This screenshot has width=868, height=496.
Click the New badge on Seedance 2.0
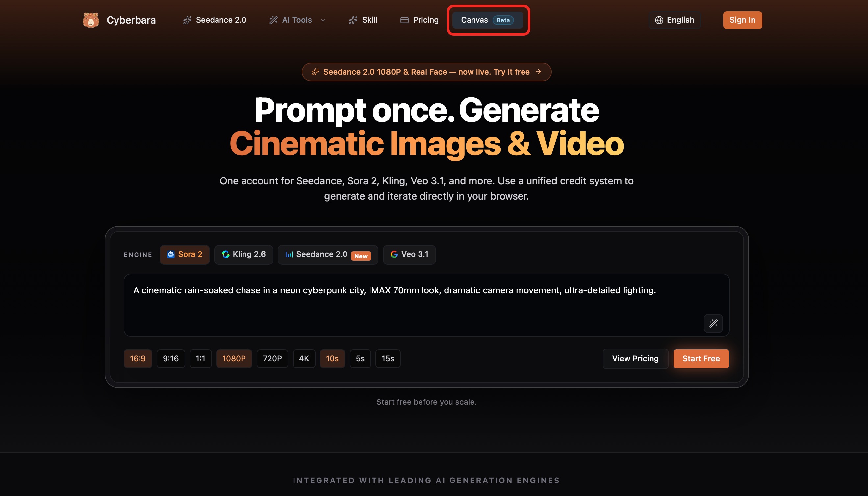click(x=361, y=256)
